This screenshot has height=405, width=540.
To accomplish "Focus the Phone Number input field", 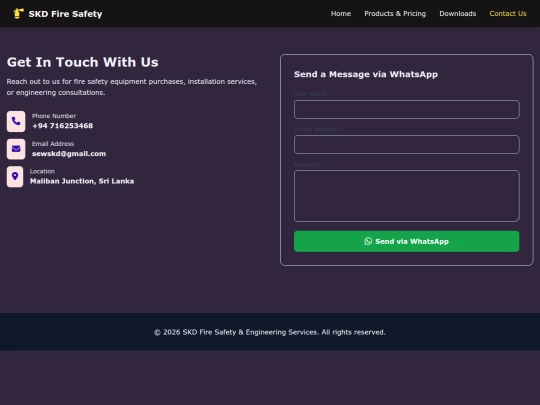I will point(406,145).
